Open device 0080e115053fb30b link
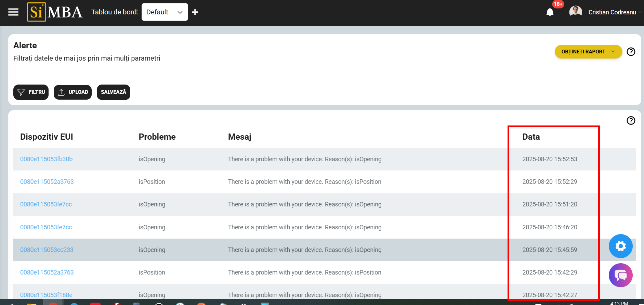644x305 pixels. (46, 159)
